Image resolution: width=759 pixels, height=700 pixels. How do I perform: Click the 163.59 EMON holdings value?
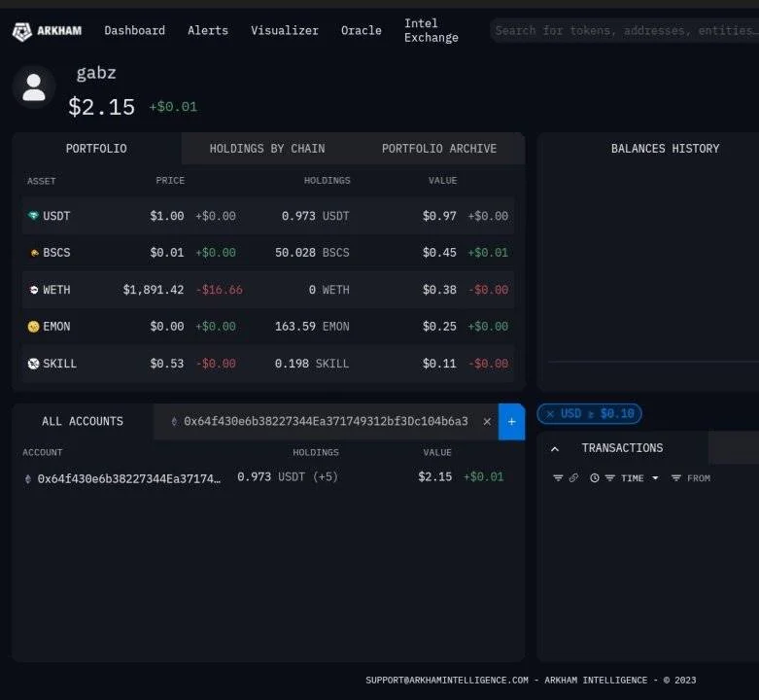coord(312,327)
